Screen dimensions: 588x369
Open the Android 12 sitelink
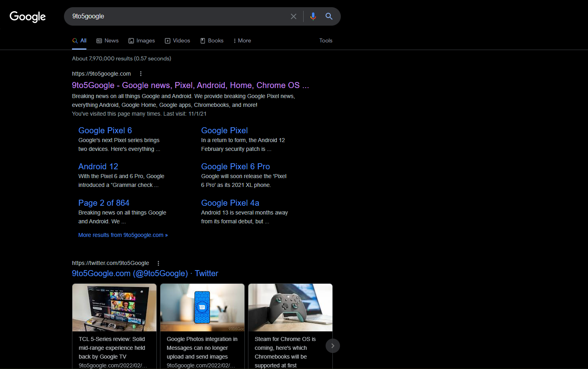[98, 166]
